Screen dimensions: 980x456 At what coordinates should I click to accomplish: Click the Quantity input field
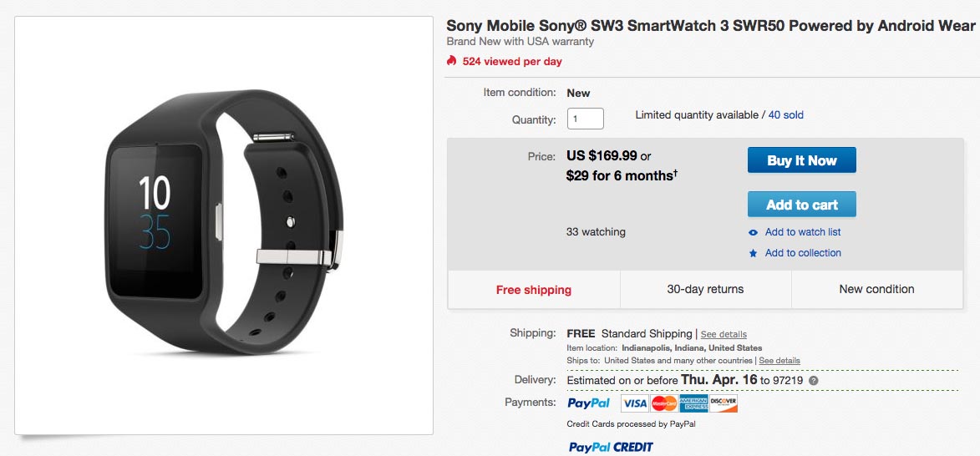pos(585,118)
